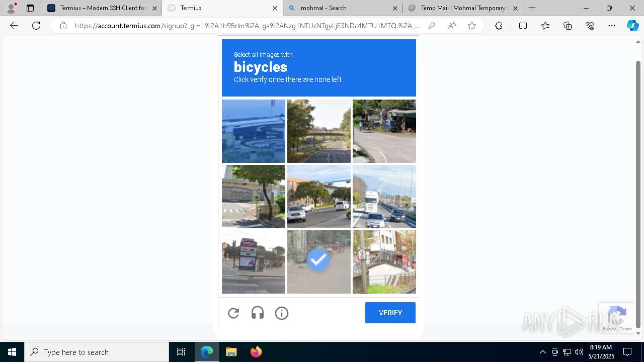The width and height of the screenshot is (644, 362).
Task: Select the tree-lined road with bridge tile
Action: point(319,131)
